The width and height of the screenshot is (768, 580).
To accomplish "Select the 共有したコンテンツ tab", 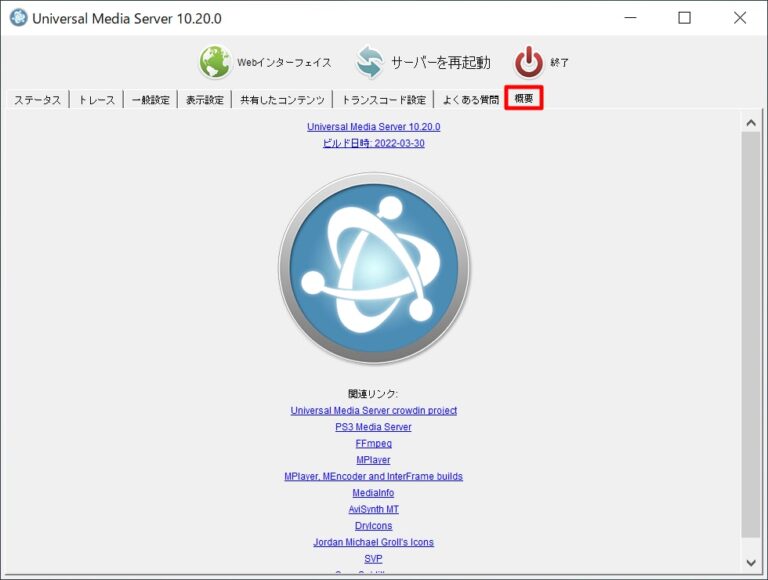I will (282, 100).
